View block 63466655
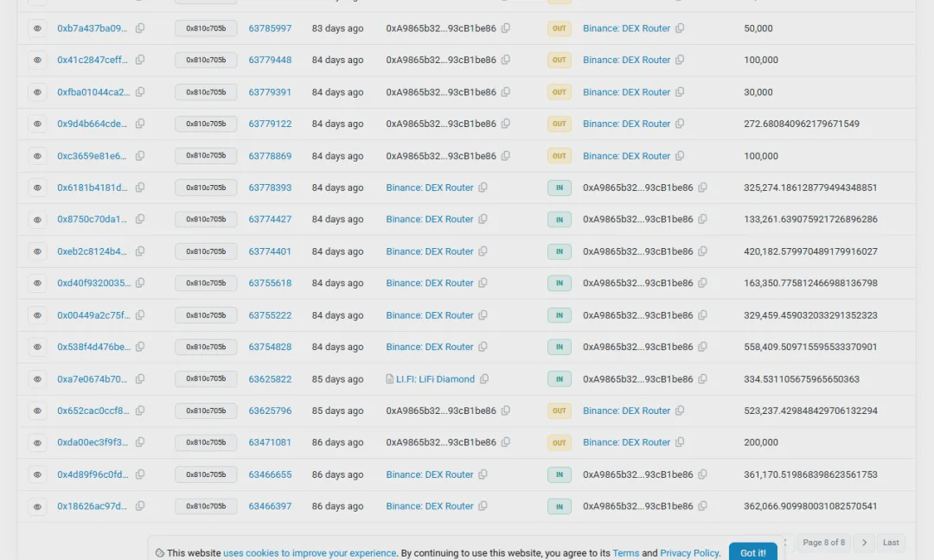 click(270, 475)
